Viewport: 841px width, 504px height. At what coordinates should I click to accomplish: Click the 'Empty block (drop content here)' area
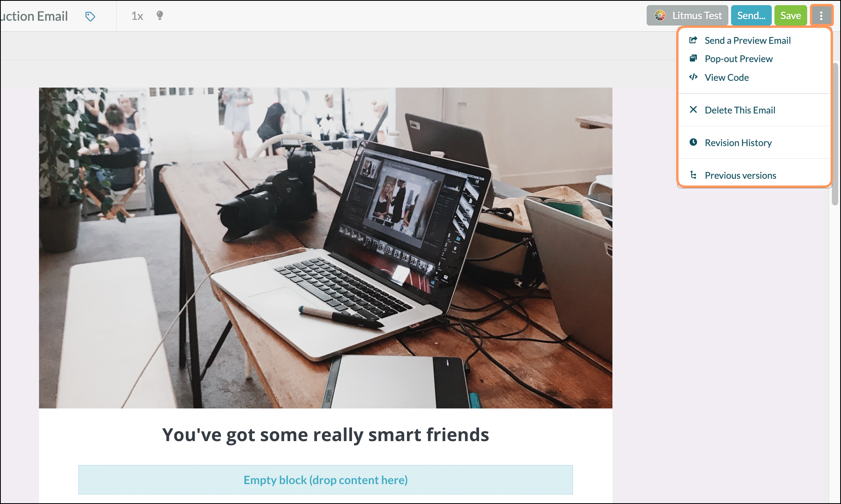click(x=326, y=480)
